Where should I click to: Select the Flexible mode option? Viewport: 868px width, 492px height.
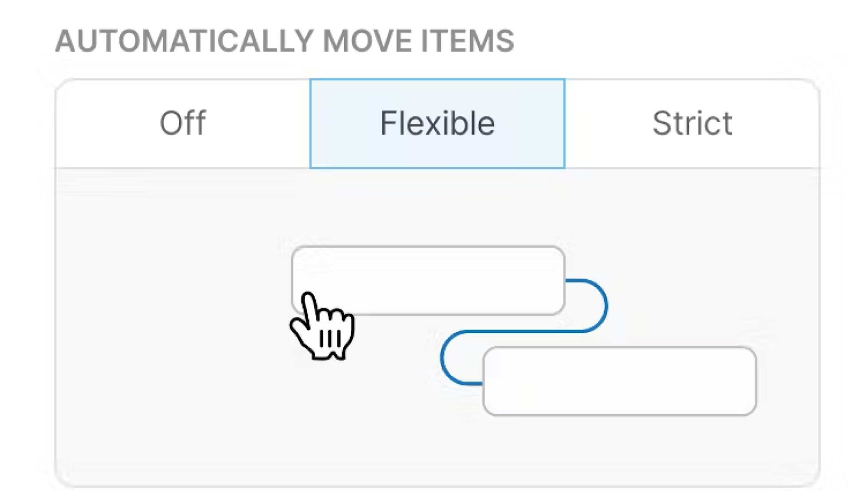coord(437,124)
